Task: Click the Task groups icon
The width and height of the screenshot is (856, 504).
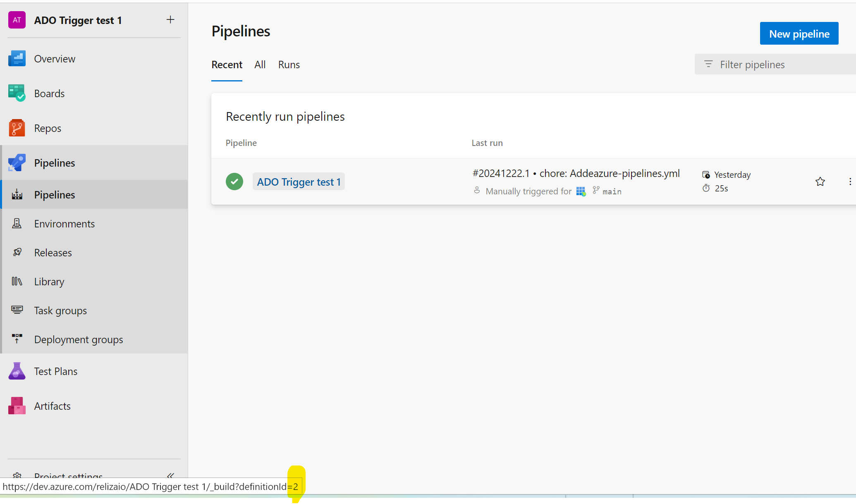Action: coord(17,310)
